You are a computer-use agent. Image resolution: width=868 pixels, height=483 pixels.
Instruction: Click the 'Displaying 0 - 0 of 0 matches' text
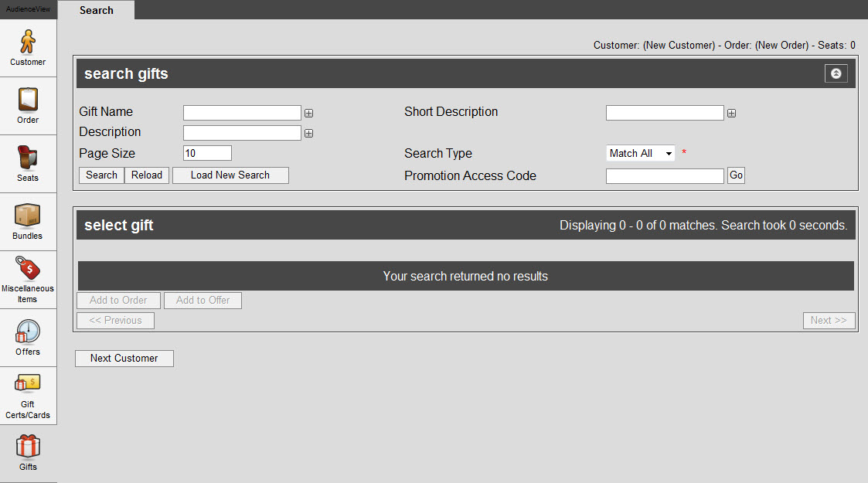pos(703,225)
